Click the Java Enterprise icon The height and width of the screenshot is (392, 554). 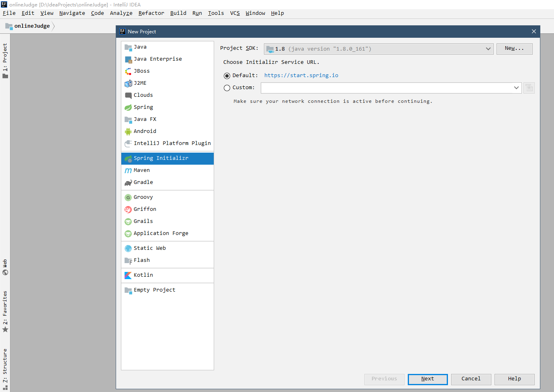[x=128, y=59]
